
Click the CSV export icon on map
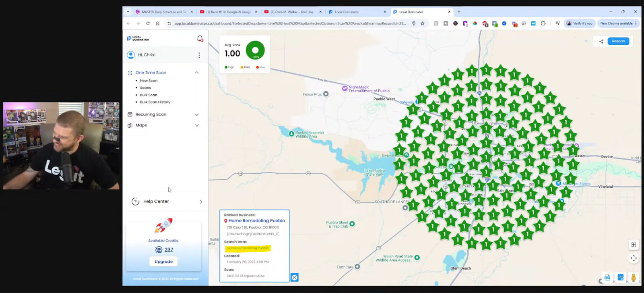(x=607, y=278)
